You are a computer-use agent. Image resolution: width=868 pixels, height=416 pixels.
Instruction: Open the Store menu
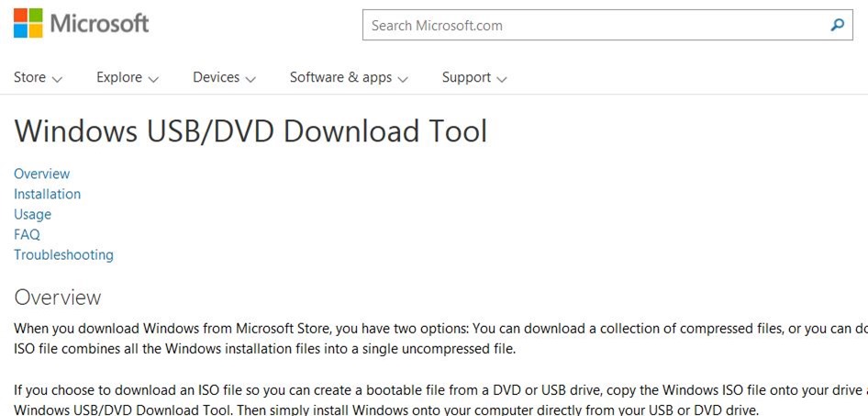38,77
